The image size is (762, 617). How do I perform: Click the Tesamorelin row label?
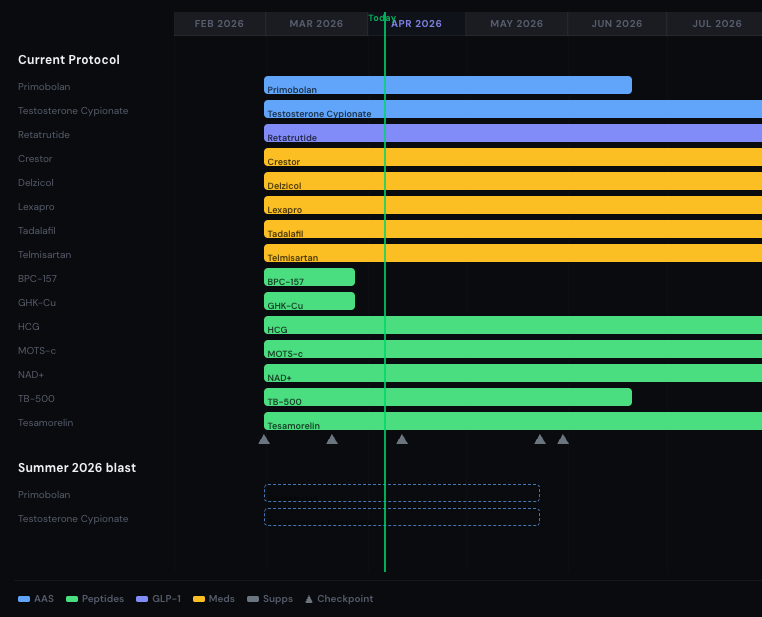(46, 423)
